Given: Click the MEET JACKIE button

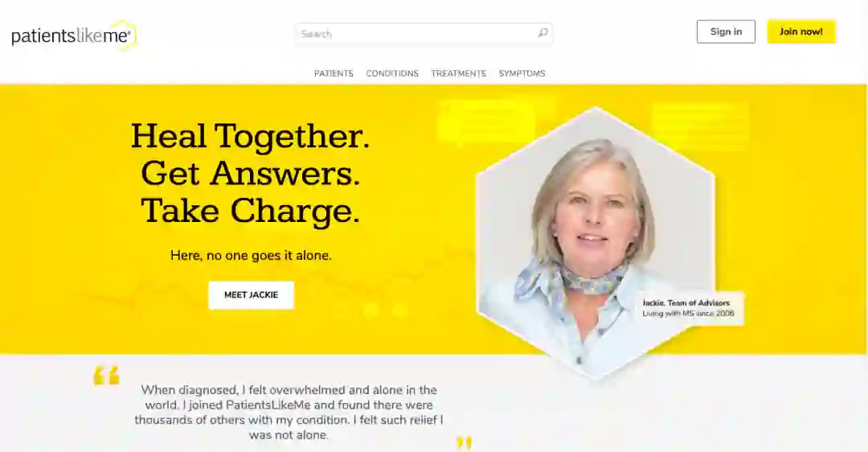Looking at the screenshot, I should [252, 294].
